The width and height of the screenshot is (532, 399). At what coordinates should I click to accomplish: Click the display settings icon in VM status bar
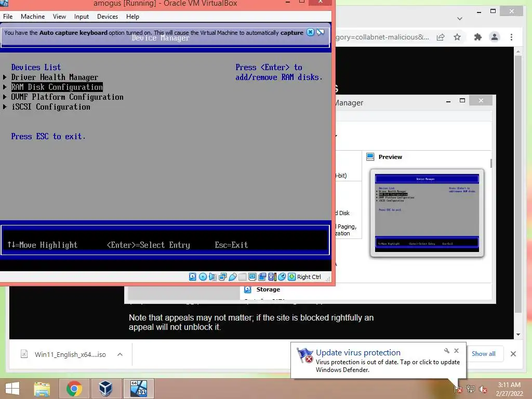252,277
